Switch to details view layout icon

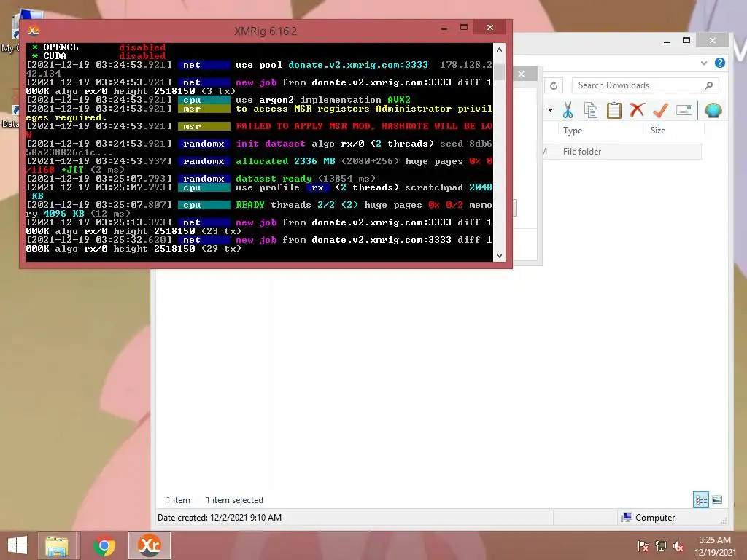(x=701, y=499)
